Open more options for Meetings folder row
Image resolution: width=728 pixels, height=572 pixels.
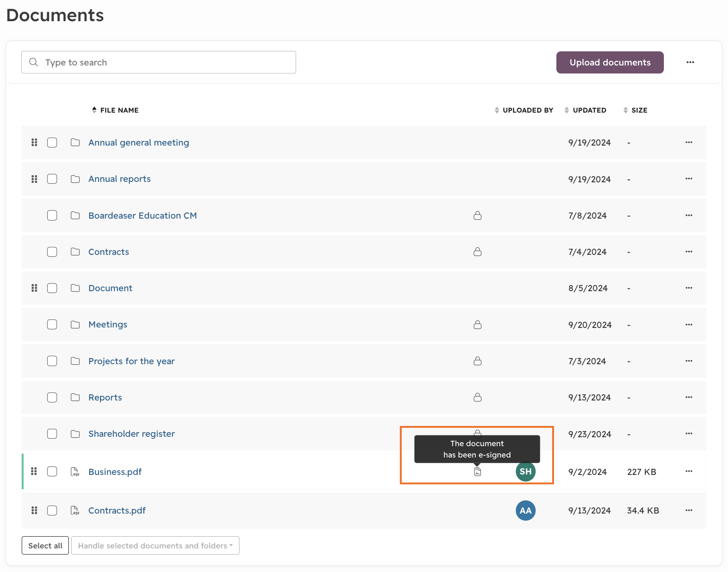[689, 325]
